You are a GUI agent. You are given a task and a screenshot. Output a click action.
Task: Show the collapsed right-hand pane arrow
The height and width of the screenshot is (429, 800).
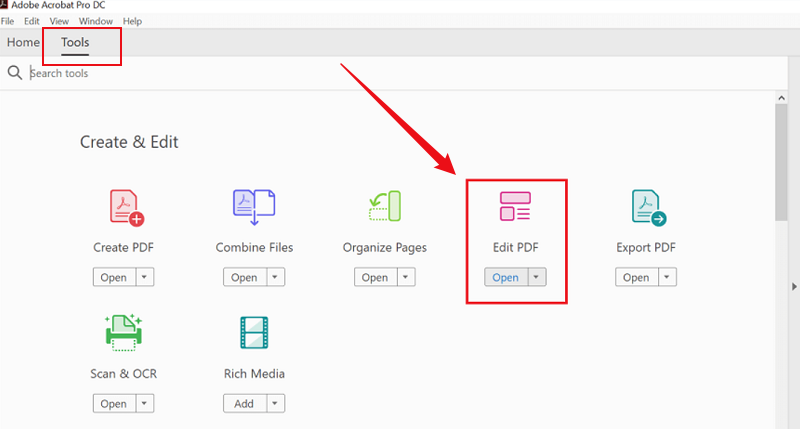click(x=794, y=287)
